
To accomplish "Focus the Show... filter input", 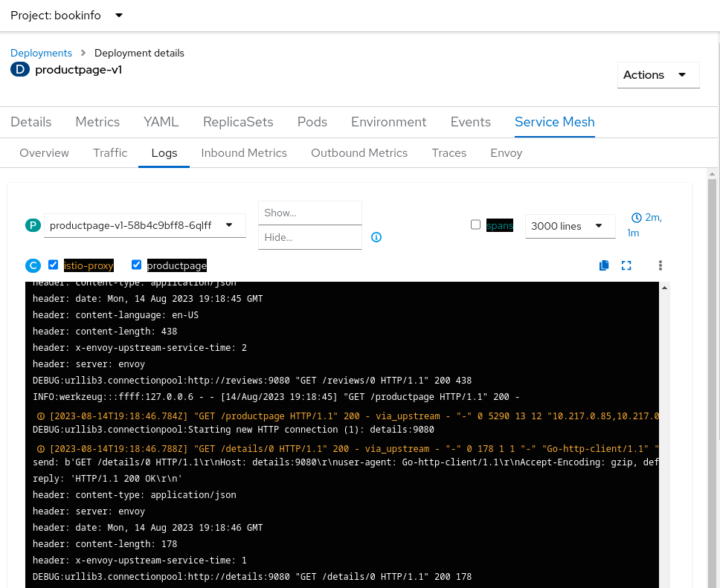I will point(309,213).
